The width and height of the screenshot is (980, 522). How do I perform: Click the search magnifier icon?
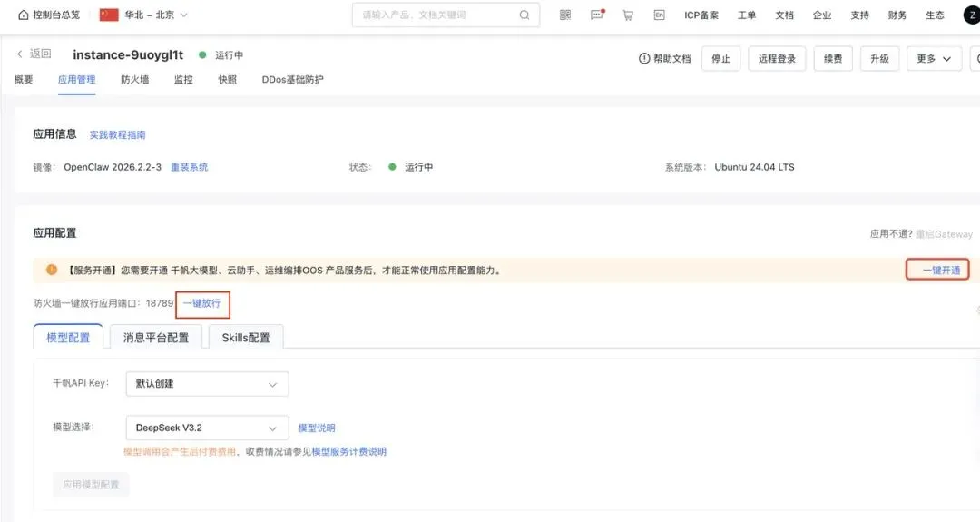click(x=524, y=15)
